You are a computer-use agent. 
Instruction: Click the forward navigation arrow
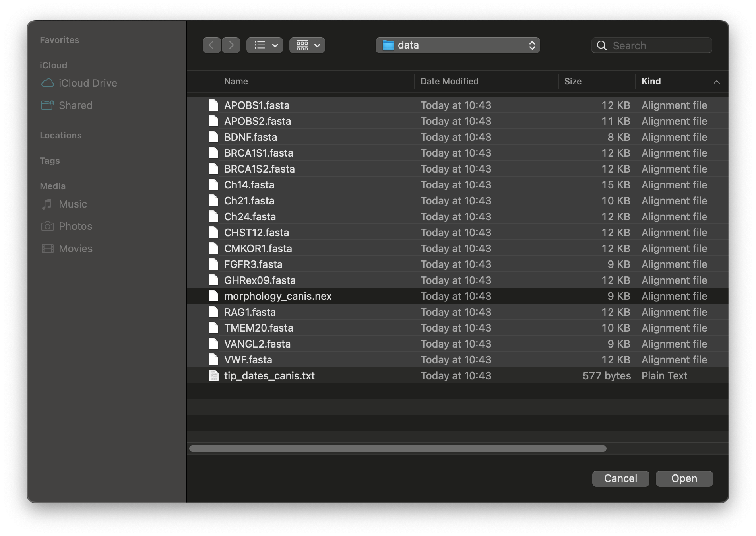[x=231, y=45]
